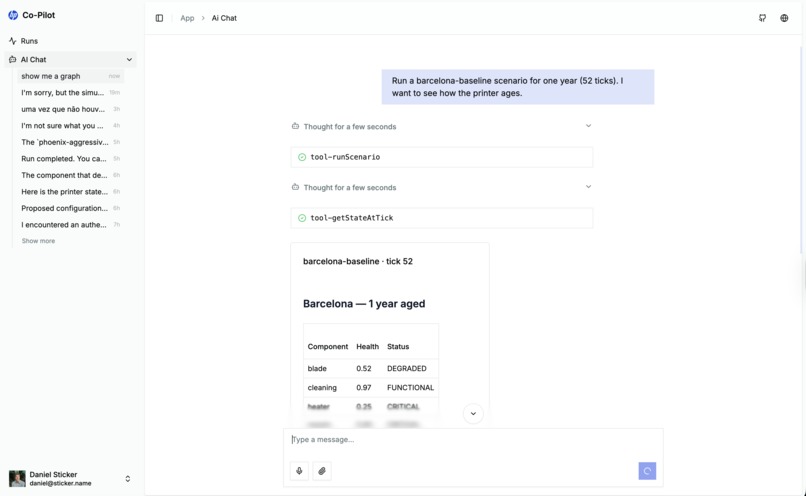Click the page vertical scrollbar
The height and width of the screenshot is (496, 806).
[802, 149]
